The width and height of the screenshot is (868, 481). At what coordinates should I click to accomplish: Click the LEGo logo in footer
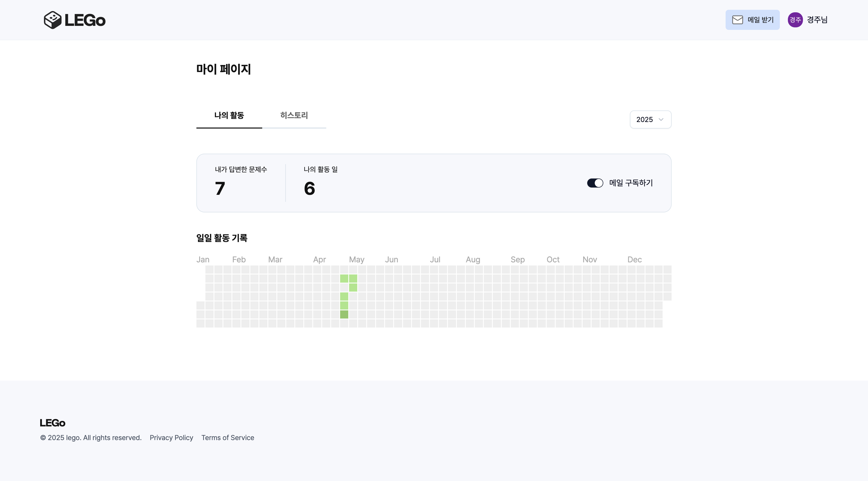tap(52, 423)
